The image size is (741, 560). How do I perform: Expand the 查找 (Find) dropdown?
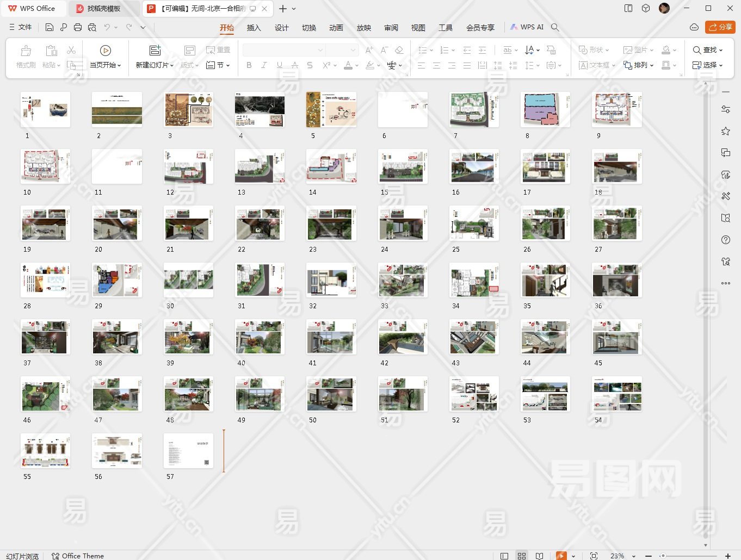[x=721, y=50]
